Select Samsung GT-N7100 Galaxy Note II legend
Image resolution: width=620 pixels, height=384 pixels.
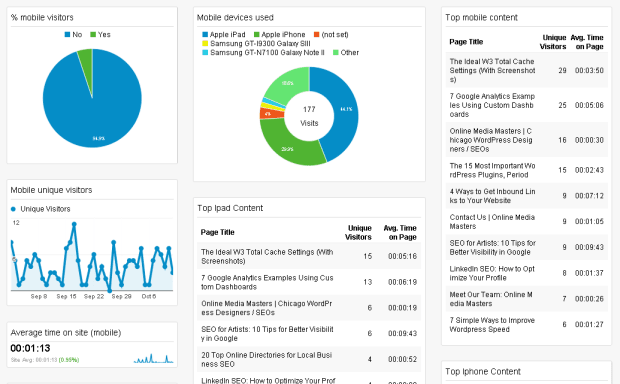263,53
